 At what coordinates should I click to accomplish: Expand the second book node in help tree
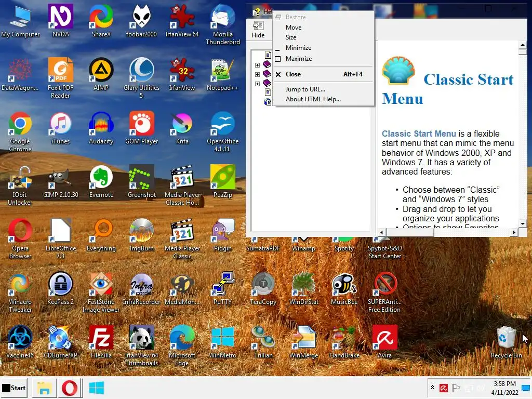click(x=257, y=74)
